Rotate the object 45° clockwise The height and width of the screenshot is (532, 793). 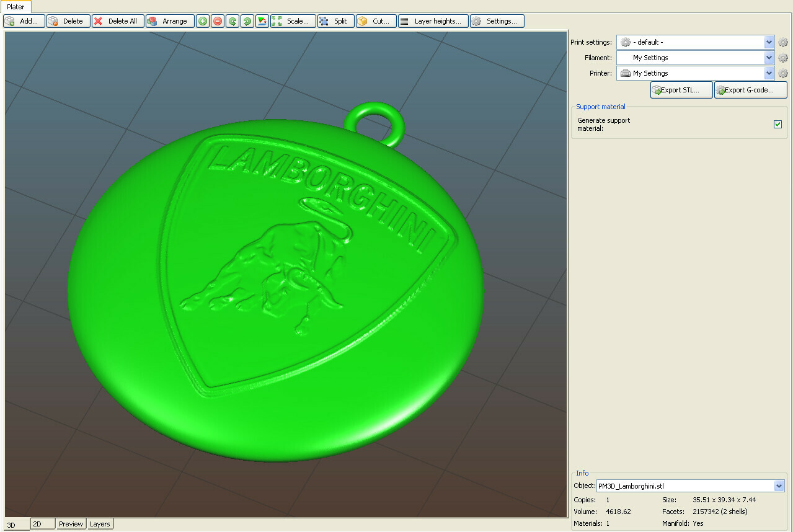247,21
